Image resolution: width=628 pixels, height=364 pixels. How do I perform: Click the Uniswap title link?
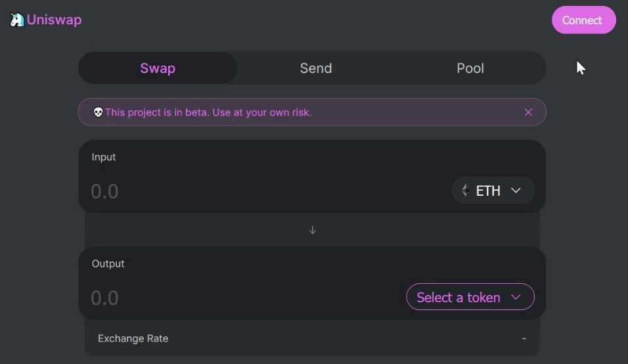[54, 20]
